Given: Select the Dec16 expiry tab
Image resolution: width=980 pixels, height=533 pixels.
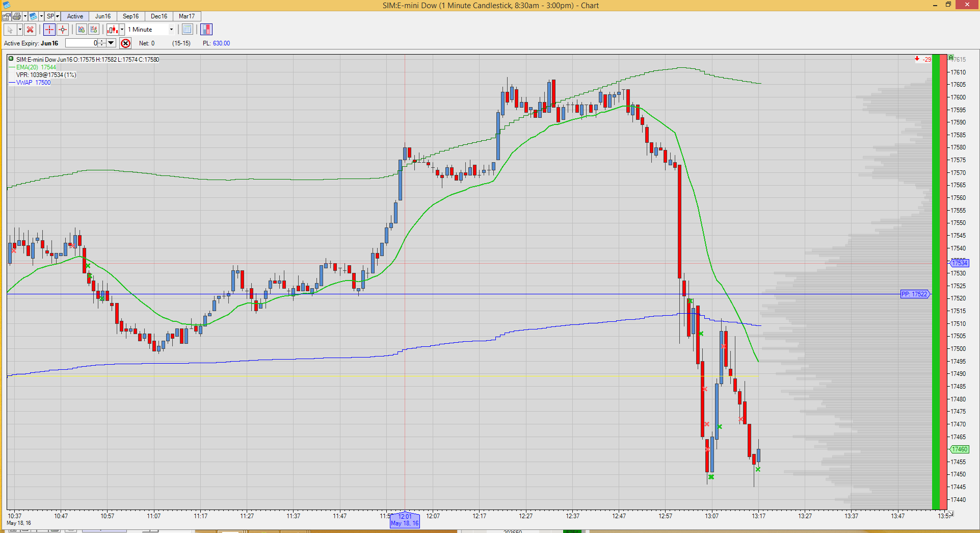Looking at the screenshot, I should [x=159, y=16].
